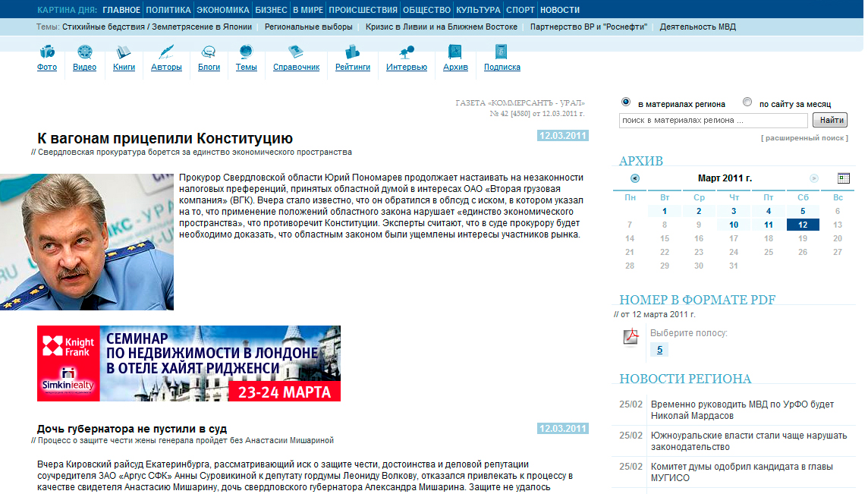
Task: Open the КУЛЬТУРА menu section
Action: pyautogui.click(x=478, y=10)
